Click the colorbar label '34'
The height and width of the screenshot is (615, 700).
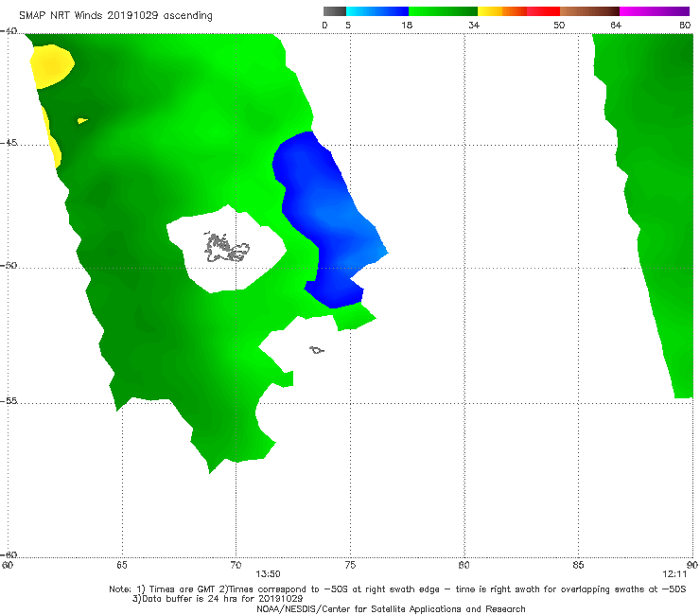coord(474,26)
